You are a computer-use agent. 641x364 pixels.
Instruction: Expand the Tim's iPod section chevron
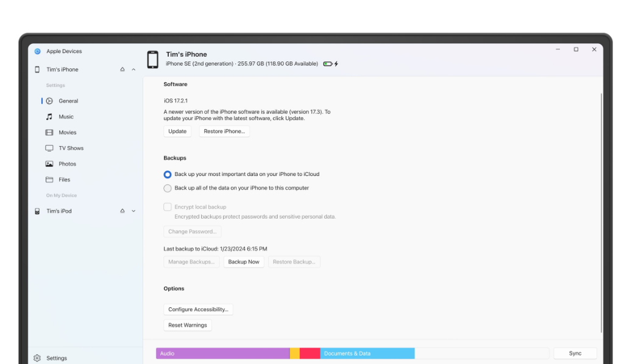[x=133, y=211]
